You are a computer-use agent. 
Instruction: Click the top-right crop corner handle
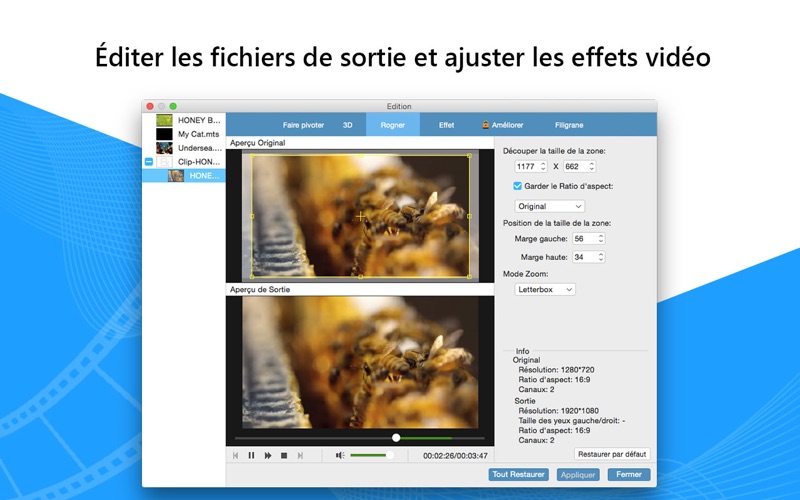[469, 156]
